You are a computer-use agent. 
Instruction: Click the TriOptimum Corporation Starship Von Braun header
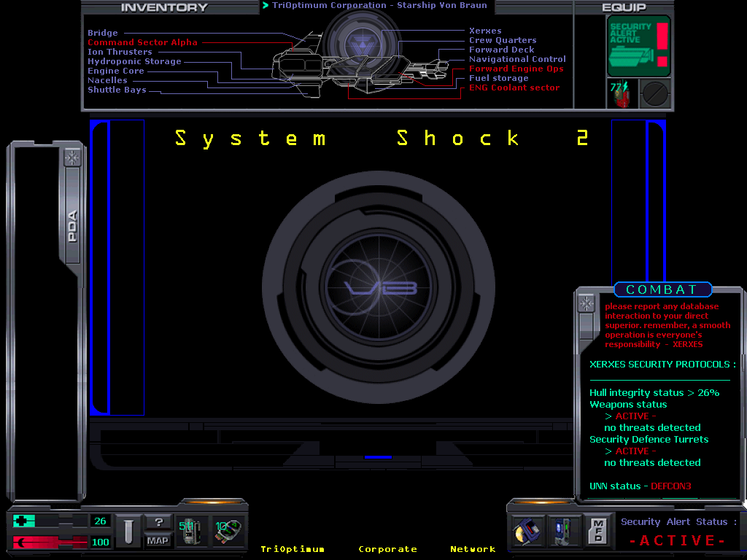pos(379,5)
